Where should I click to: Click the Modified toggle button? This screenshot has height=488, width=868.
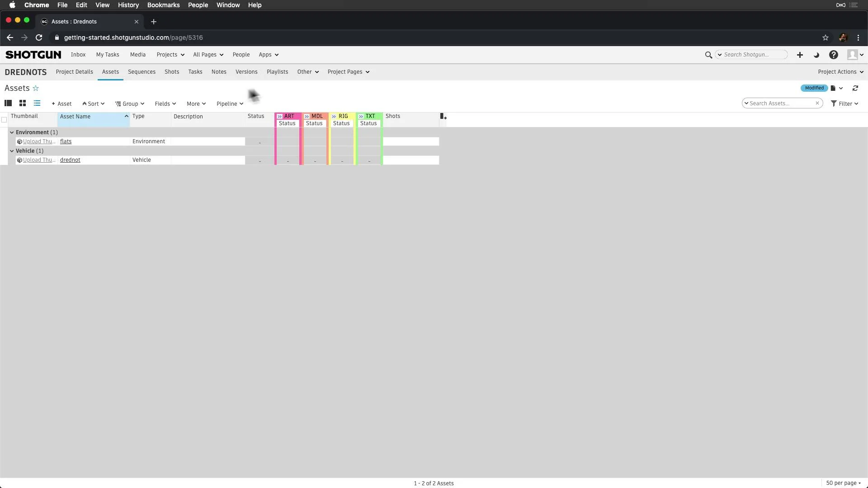click(814, 88)
